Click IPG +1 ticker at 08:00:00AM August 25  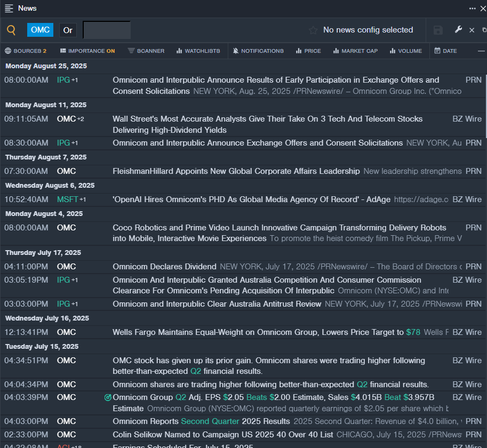67,80
